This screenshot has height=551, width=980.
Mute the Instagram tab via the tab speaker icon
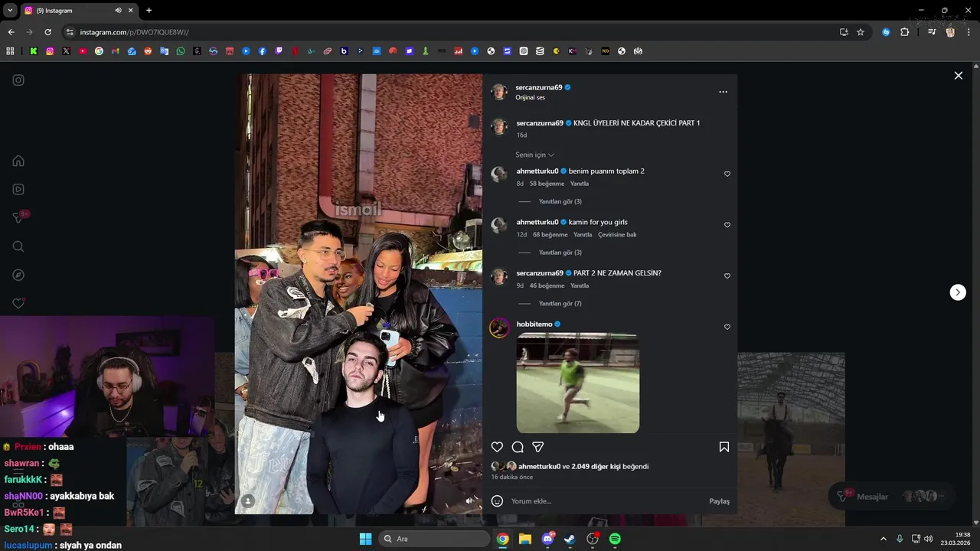point(118,11)
